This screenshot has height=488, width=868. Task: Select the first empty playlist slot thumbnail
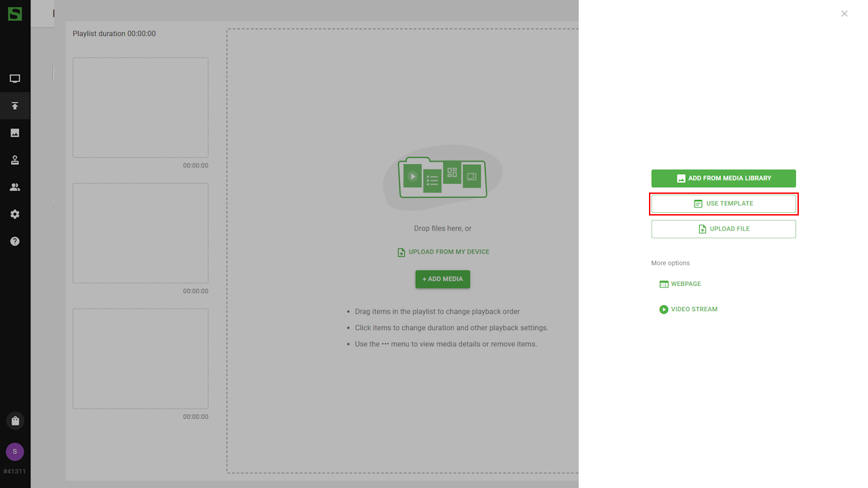[140, 107]
